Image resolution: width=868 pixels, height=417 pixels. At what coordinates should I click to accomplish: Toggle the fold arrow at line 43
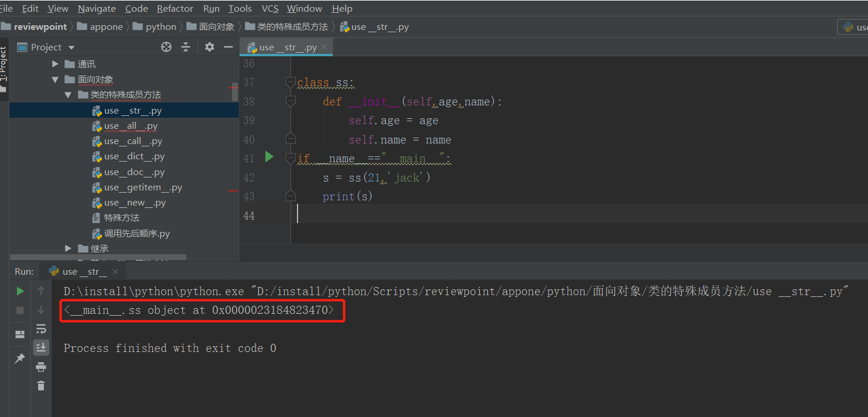tap(291, 196)
